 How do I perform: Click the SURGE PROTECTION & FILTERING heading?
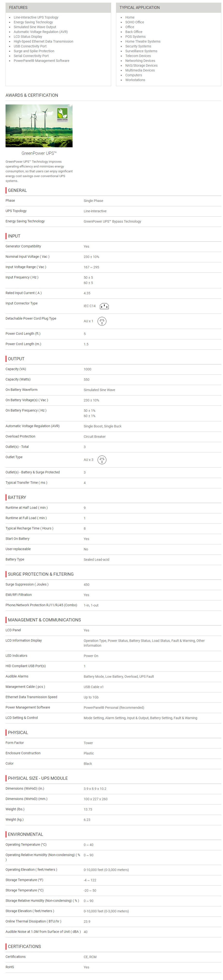click(41, 574)
